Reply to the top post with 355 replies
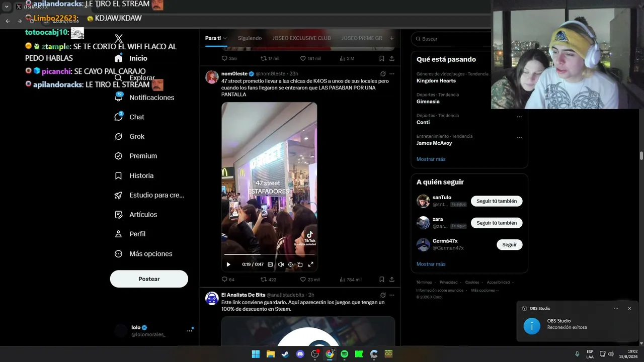This screenshot has width=644, height=362. [229, 58]
